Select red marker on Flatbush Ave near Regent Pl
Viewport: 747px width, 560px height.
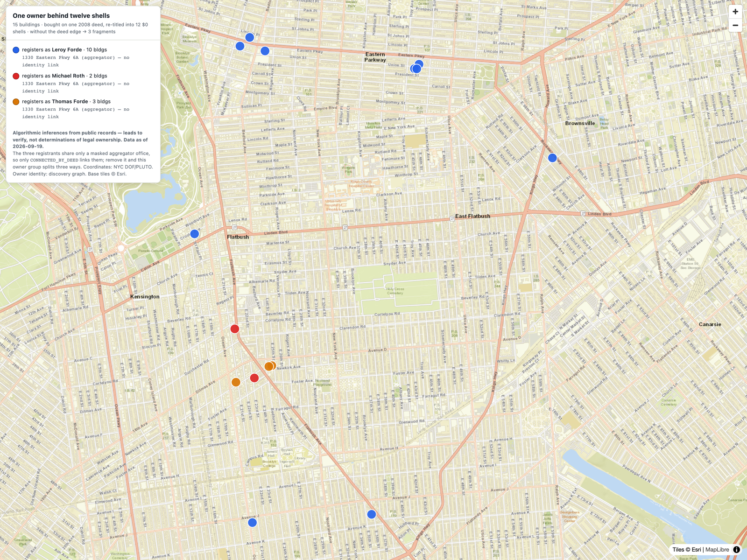coord(235,329)
